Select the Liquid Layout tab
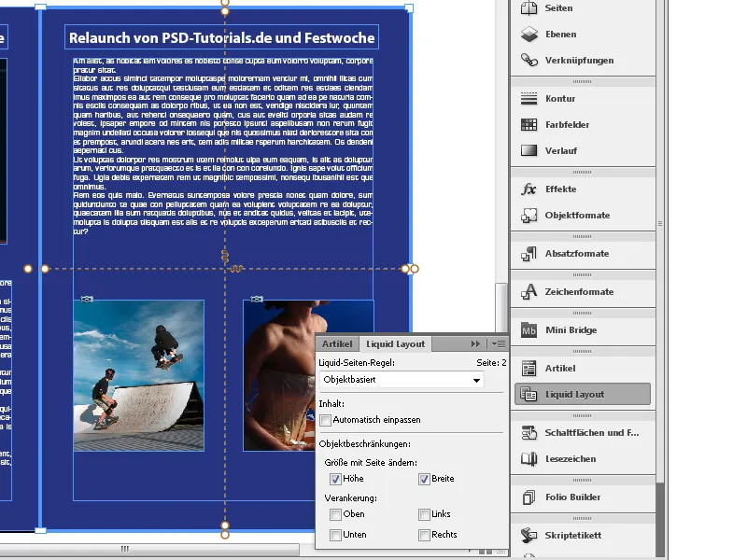Viewport: 747px width, 560px height. click(395, 343)
